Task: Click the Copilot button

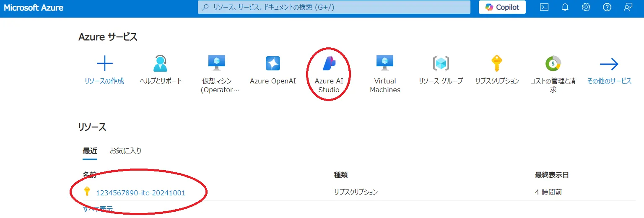Action: coord(502,7)
